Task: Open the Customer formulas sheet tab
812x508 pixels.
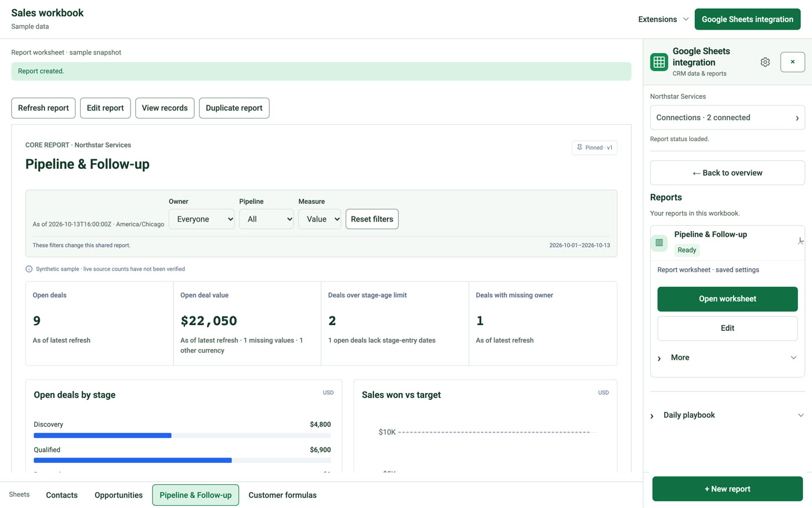Action: 282,495
